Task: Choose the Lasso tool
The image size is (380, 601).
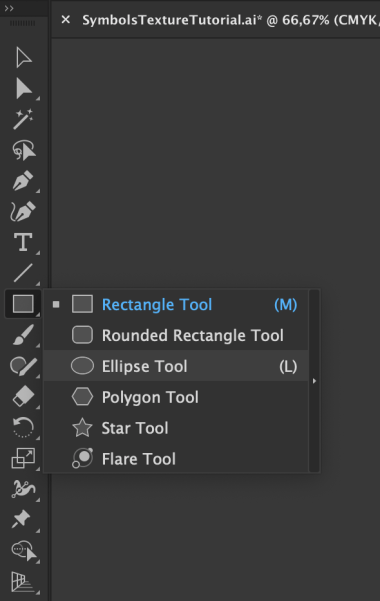Action: click(x=23, y=150)
